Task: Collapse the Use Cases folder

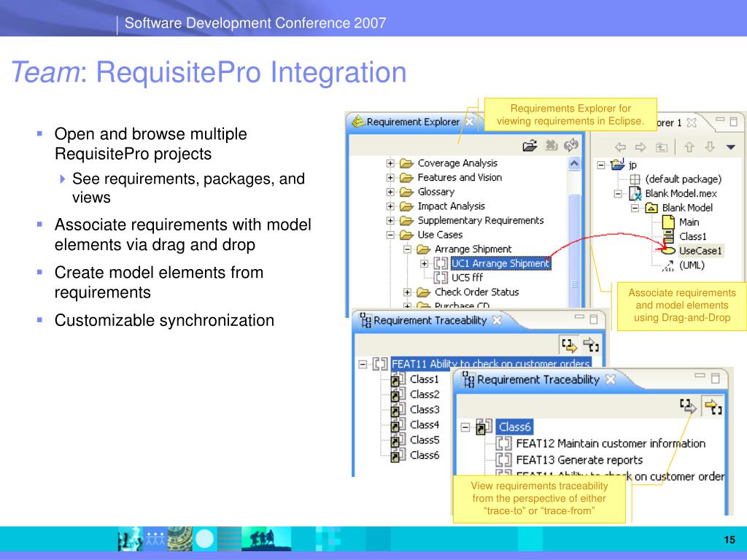Action: click(x=390, y=235)
